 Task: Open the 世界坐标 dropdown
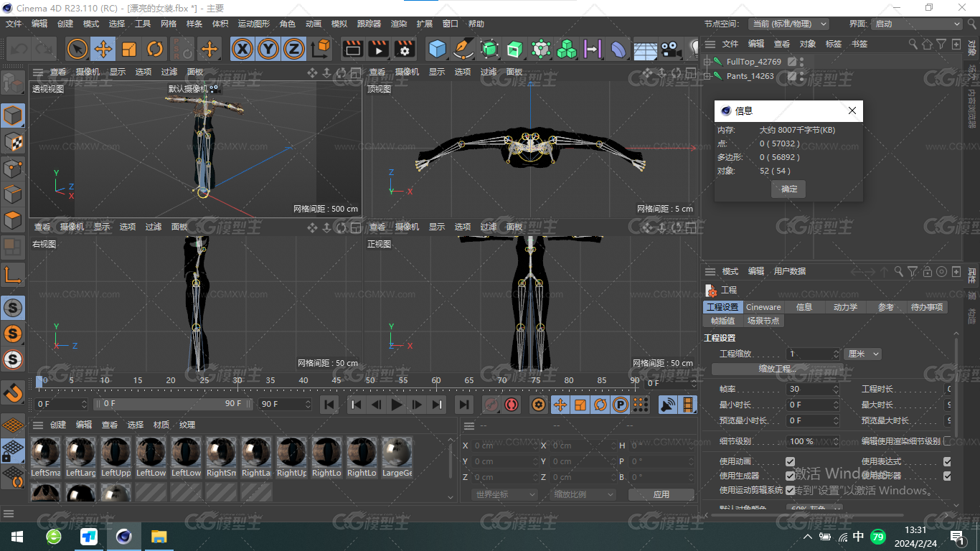pyautogui.click(x=505, y=494)
